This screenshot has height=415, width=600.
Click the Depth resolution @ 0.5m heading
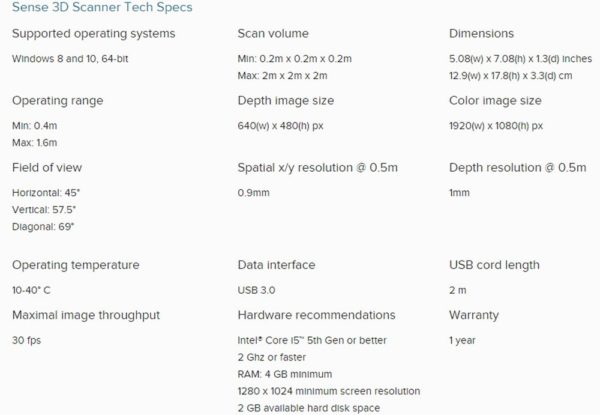[517, 166]
